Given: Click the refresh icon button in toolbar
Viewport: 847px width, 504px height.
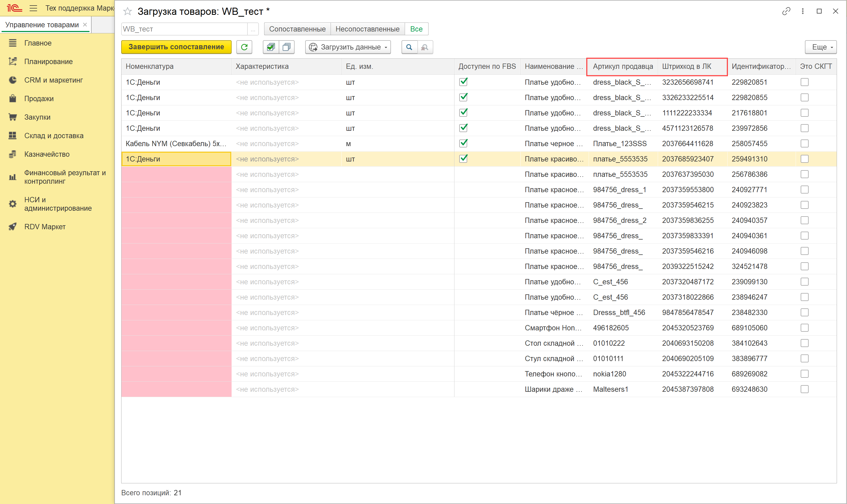Looking at the screenshot, I should point(244,47).
